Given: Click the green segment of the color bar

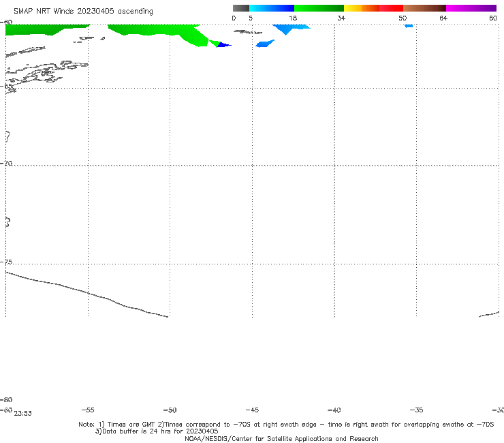Looking at the screenshot, I should click(x=319, y=8).
